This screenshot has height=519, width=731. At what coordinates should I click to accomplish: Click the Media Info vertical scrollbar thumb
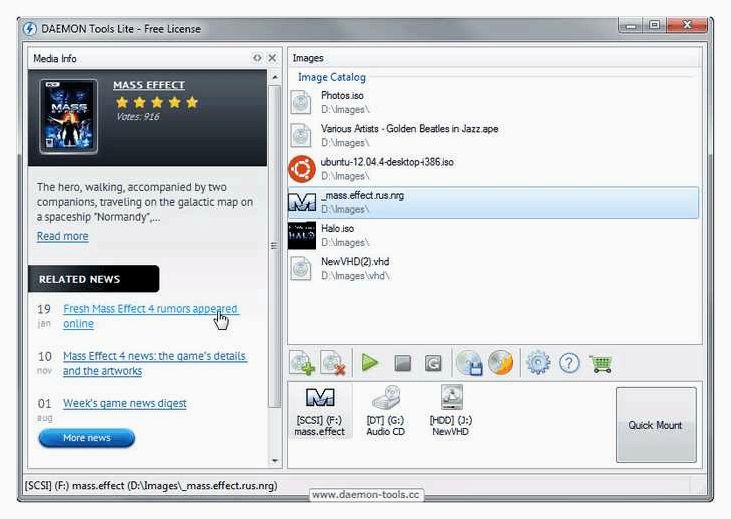pyautogui.click(x=275, y=246)
